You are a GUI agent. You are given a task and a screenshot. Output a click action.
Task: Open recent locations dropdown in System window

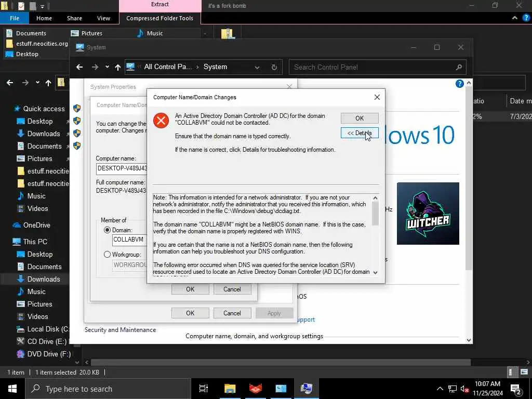(x=107, y=67)
